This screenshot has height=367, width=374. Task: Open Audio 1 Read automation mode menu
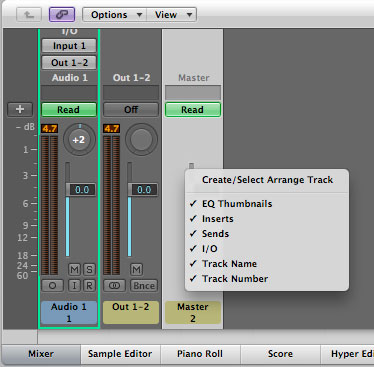[x=69, y=110]
